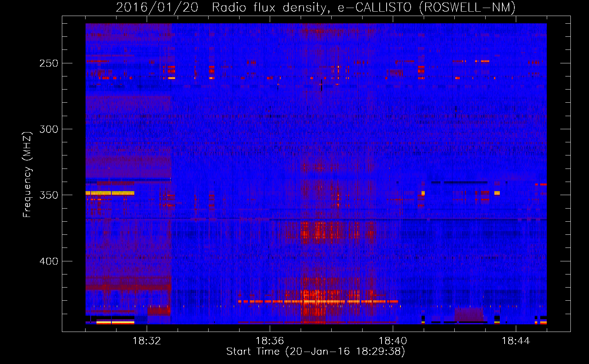
Task: Click the 300 frequency tick label
Action: click(x=49, y=129)
